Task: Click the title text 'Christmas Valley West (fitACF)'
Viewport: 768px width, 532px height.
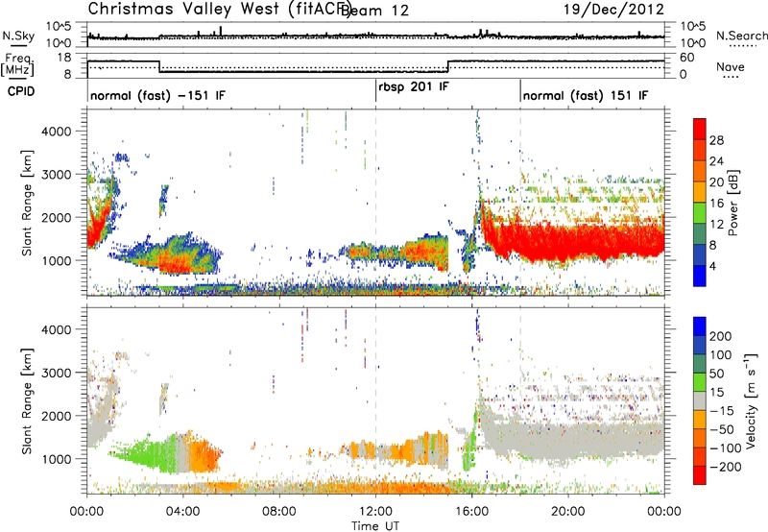Action: tap(220, 10)
